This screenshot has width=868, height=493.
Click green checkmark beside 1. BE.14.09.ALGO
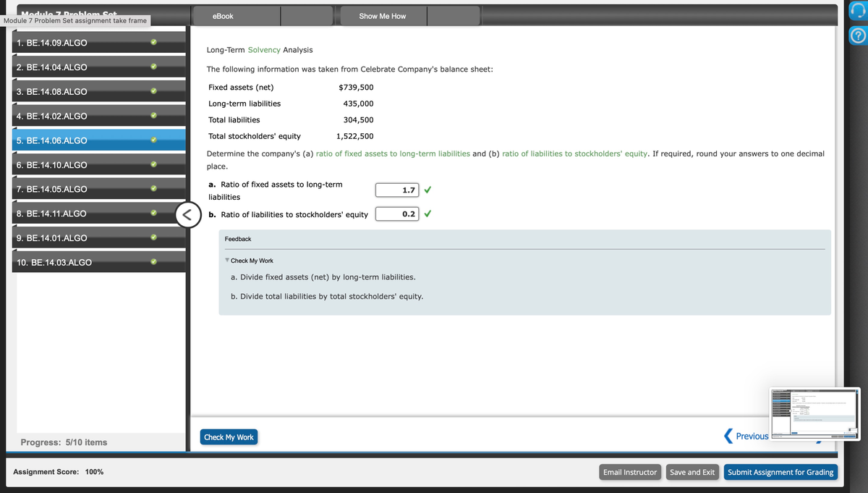tap(153, 43)
